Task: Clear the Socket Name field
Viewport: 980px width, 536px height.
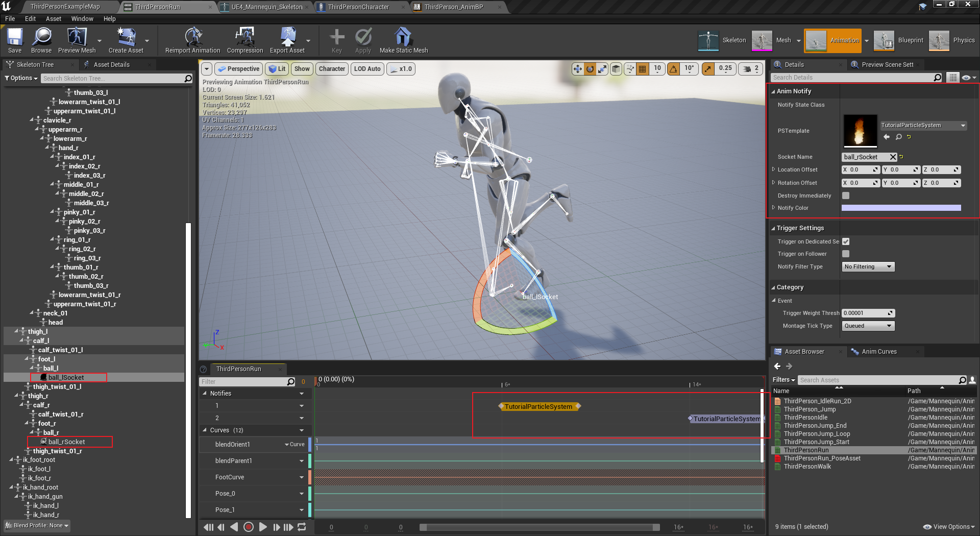Action: click(x=893, y=157)
